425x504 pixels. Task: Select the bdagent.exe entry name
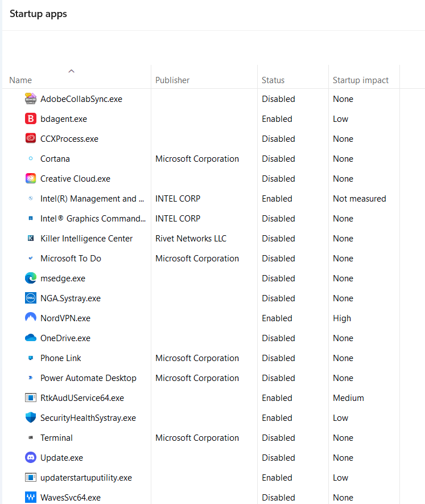64,119
